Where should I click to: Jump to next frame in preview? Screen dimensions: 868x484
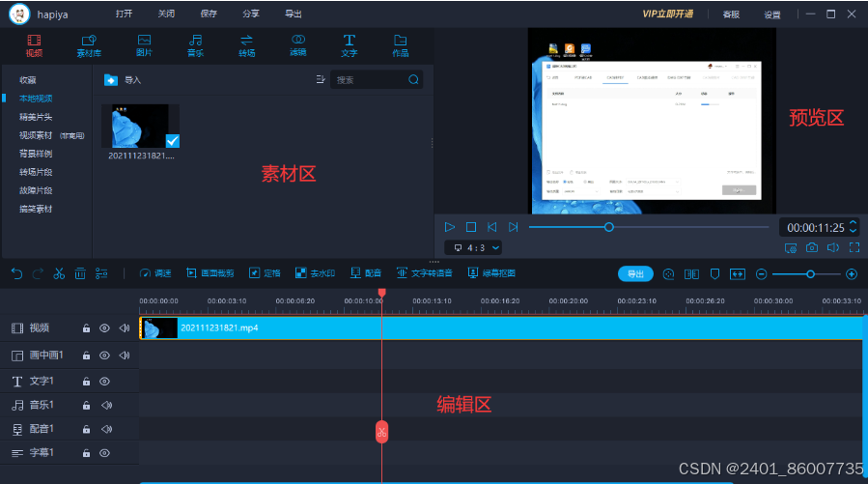513,227
